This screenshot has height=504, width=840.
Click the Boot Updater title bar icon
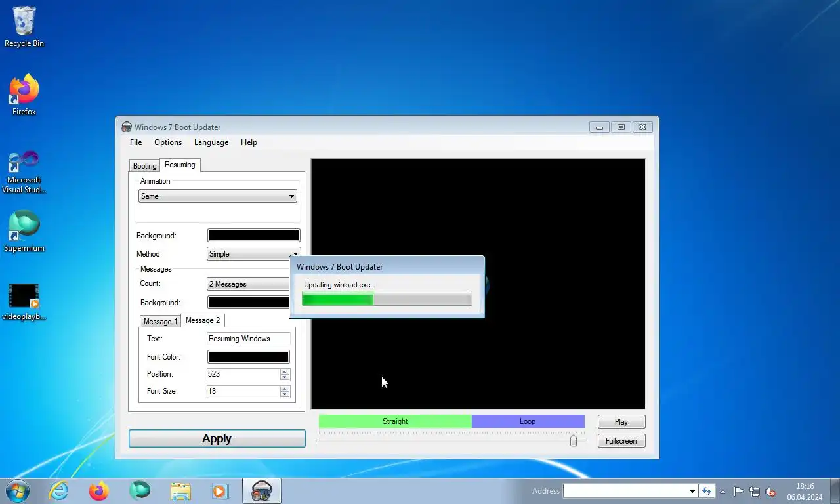127,127
